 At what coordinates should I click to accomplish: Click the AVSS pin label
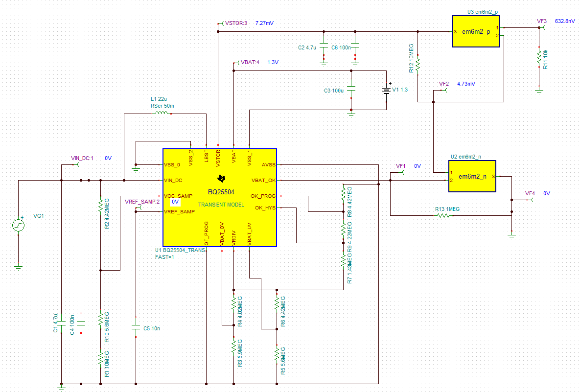tap(269, 165)
